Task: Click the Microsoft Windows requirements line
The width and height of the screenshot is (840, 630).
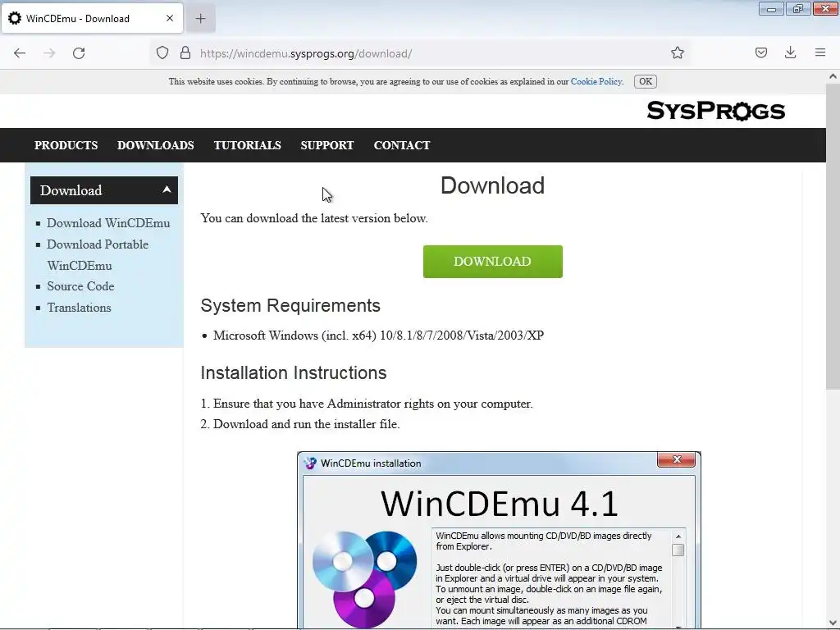Action: pos(378,336)
